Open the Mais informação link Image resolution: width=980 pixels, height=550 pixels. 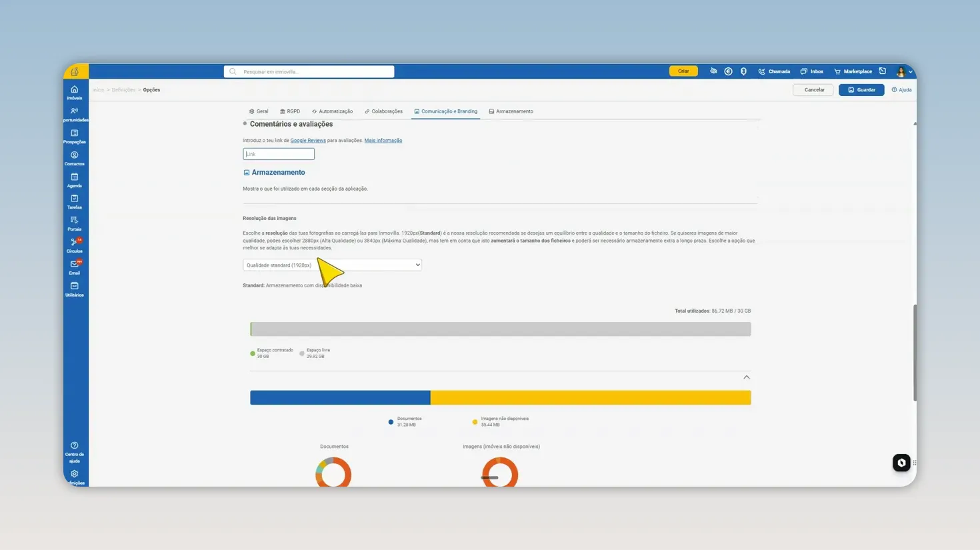(x=383, y=141)
